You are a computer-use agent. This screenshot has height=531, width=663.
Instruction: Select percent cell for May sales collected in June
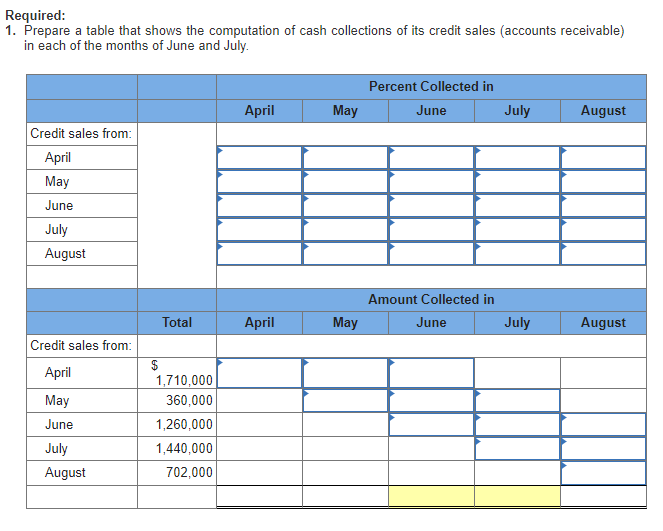(x=431, y=182)
